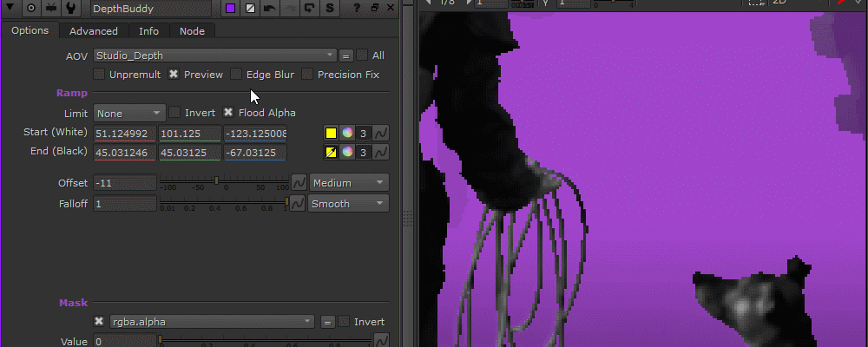Open the GL color swatch icon
Image resolution: width=868 pixels, height=347 pixels.
coord(250,9)
